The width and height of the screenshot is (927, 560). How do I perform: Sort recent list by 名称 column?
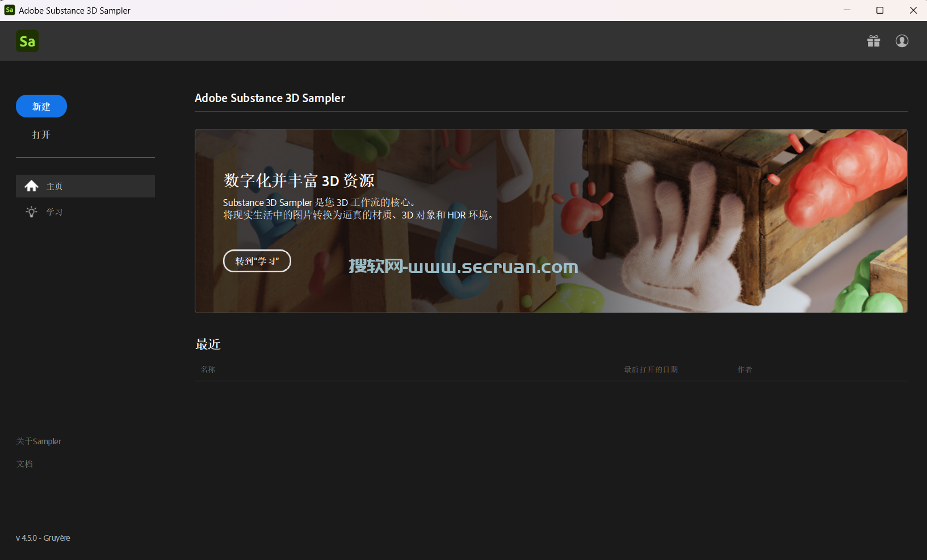point(208,369)
